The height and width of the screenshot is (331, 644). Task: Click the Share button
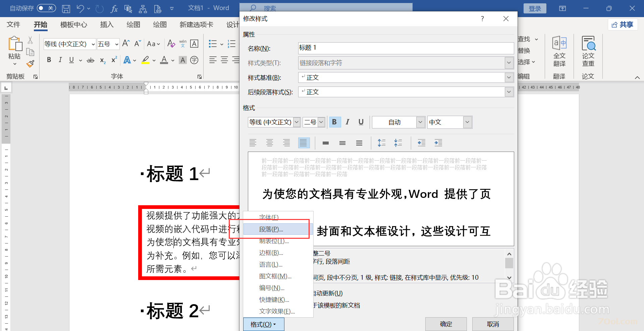tap(623, 24)
